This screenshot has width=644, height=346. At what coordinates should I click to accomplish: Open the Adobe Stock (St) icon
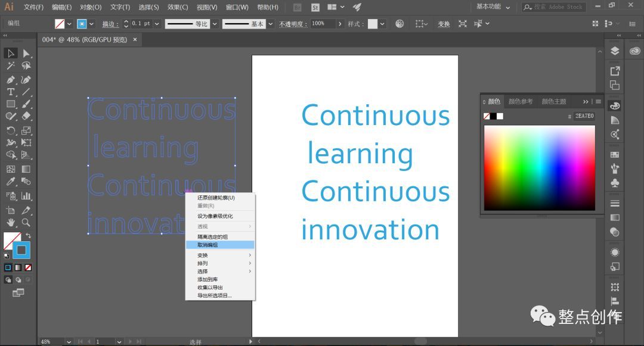click(x=315, y=7)
